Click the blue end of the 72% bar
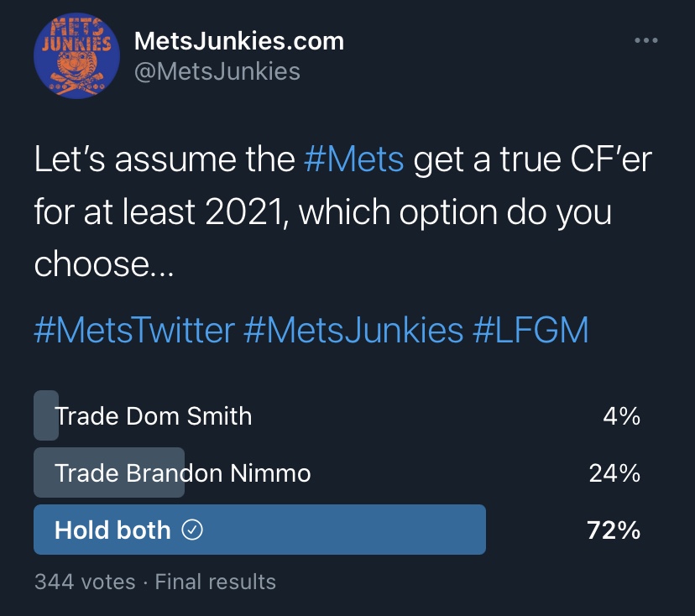 point(470,530)
